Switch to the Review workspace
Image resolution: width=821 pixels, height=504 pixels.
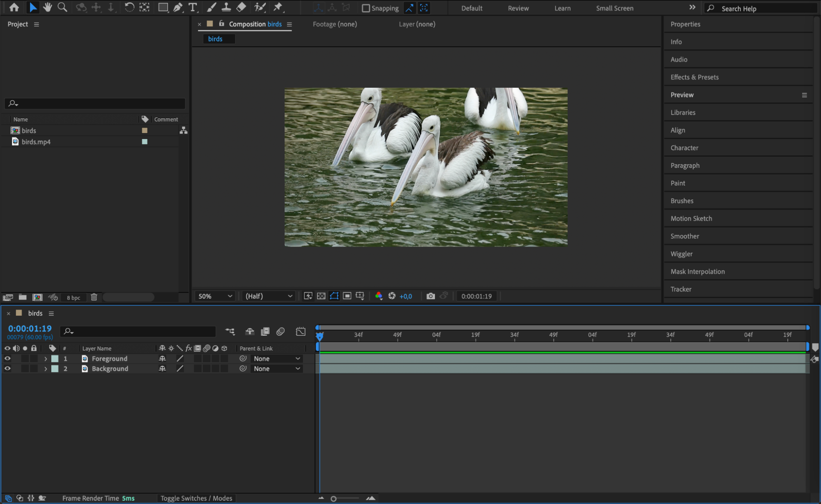(x=518, y=8)
